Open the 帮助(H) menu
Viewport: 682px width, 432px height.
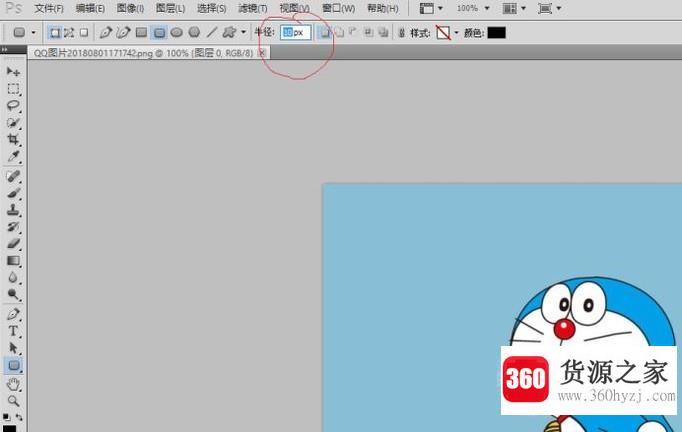point(383,8)
